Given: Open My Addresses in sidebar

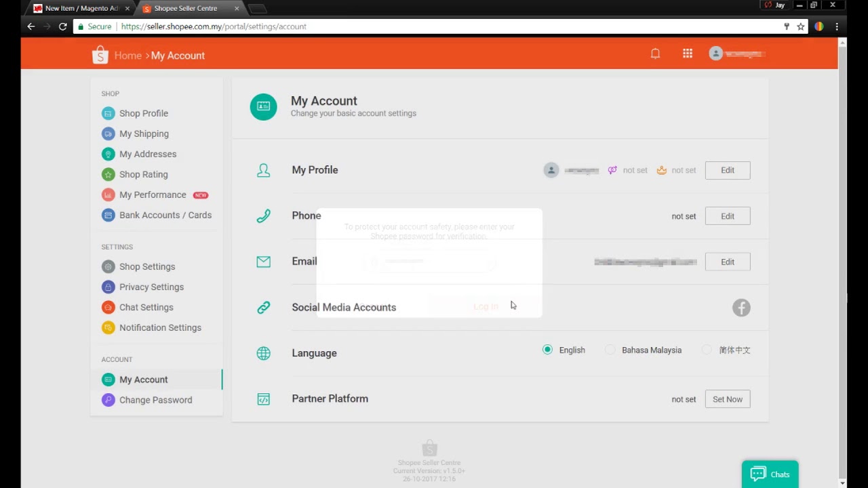Looking at the screenshot, I should click(148, 154).
